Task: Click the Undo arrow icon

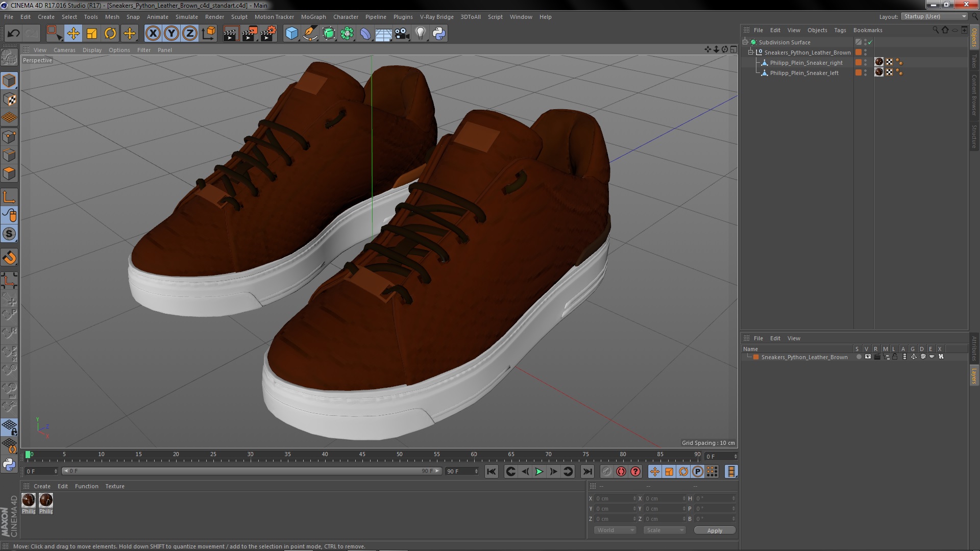Action: click(x=13, y=34)
